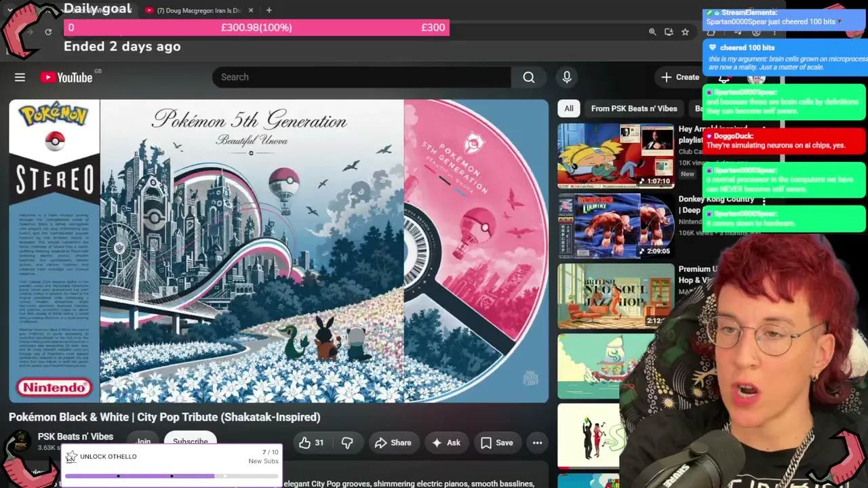Click the 'Ended 2 days ago' text
The image size is (868, 488).
click(122, 47)
